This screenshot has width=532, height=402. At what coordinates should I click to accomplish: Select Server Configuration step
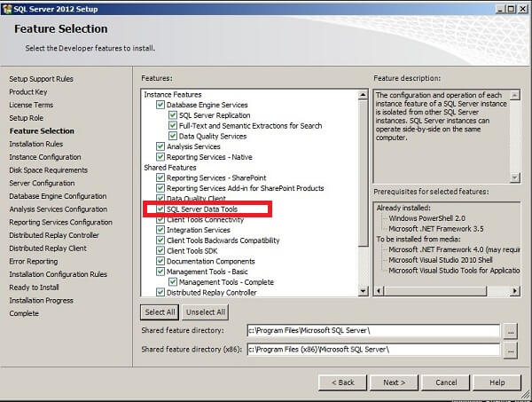point(42,183)
